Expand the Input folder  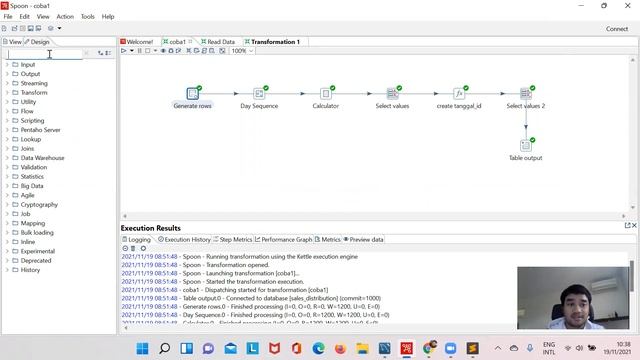pyautogui.click(x=7, y=64)
